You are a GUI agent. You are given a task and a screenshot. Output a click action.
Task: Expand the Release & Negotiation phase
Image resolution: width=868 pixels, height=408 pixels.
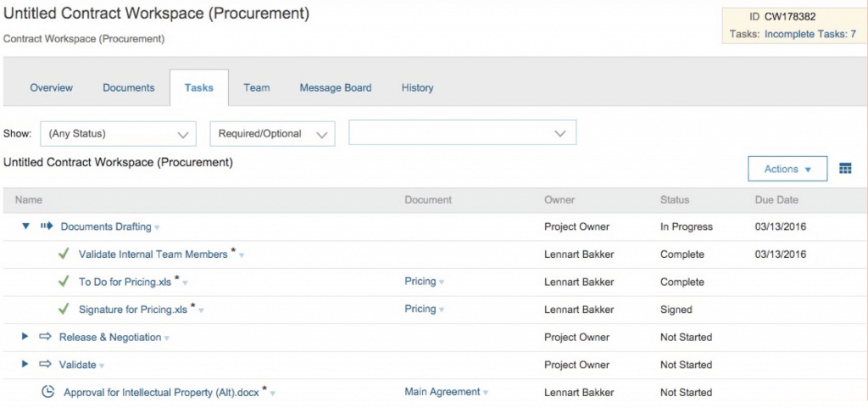pos(25,337)
